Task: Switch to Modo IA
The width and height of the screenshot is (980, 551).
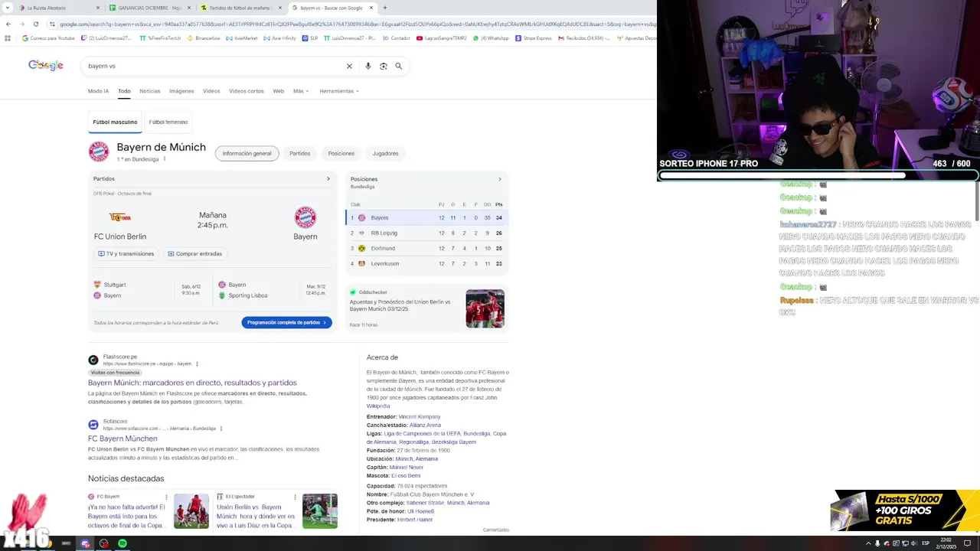Action: (98, 91)
